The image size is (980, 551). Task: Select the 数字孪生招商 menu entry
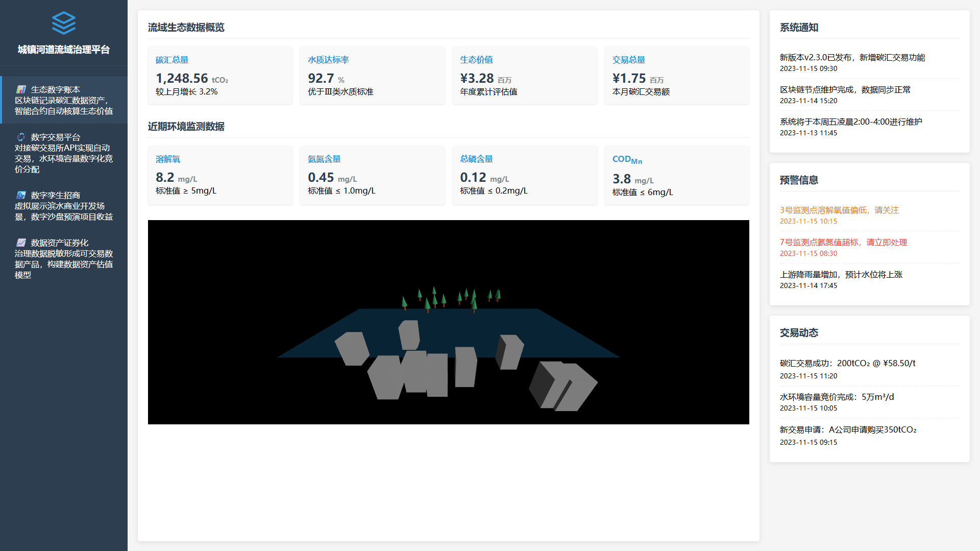(64, 206)
